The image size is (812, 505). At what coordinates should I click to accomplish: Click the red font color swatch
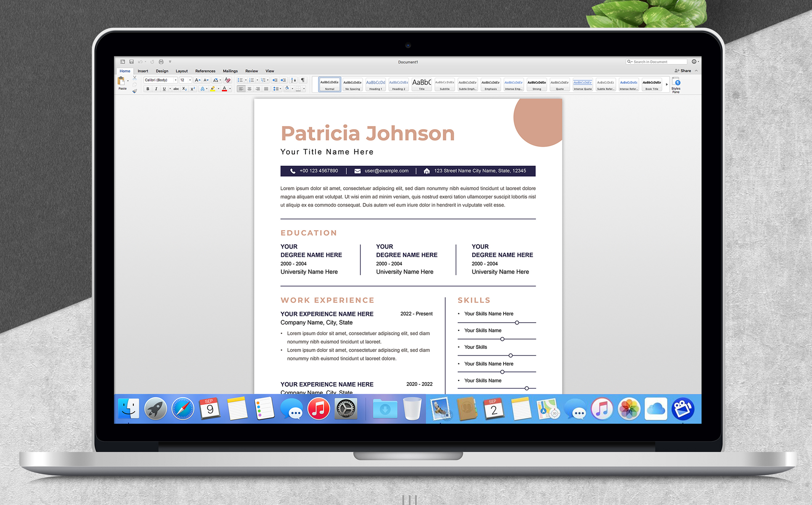224,89
